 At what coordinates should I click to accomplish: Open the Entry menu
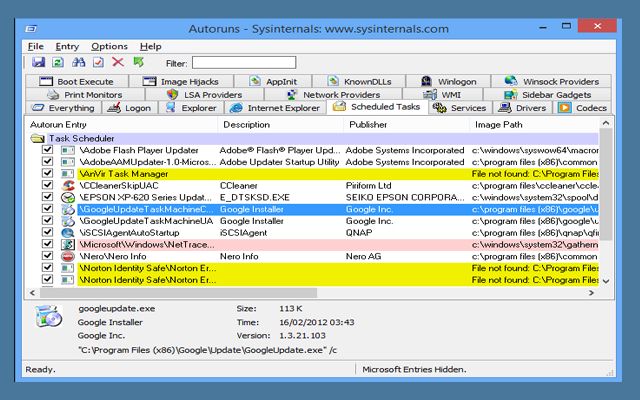point(67,47)
